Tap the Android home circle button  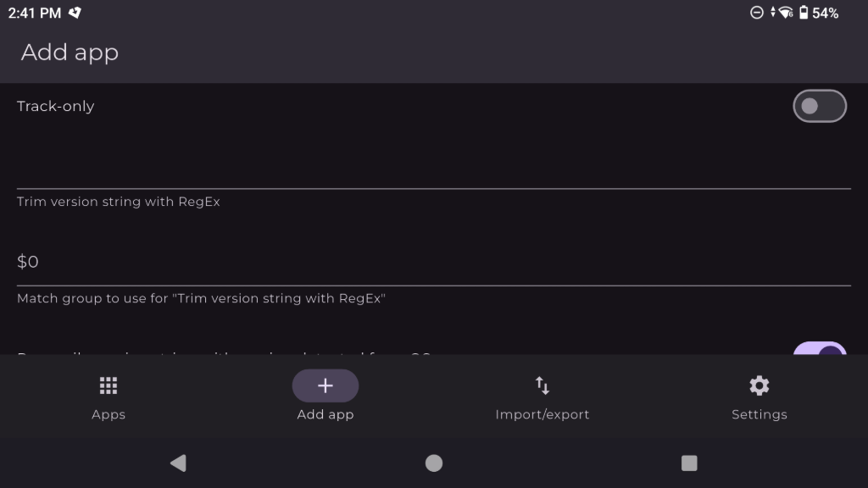[x=434, y=463]
